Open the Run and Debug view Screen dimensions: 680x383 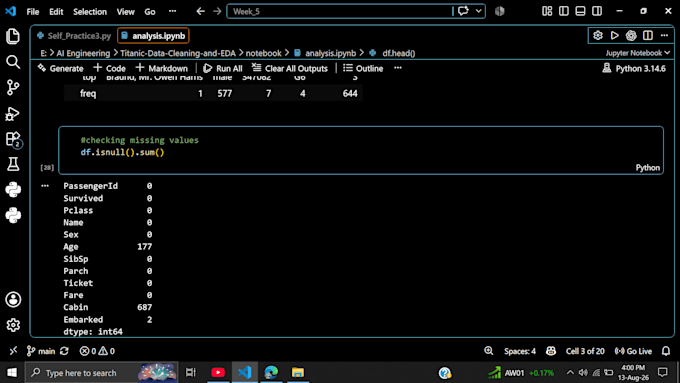click(x=13, y=114)
